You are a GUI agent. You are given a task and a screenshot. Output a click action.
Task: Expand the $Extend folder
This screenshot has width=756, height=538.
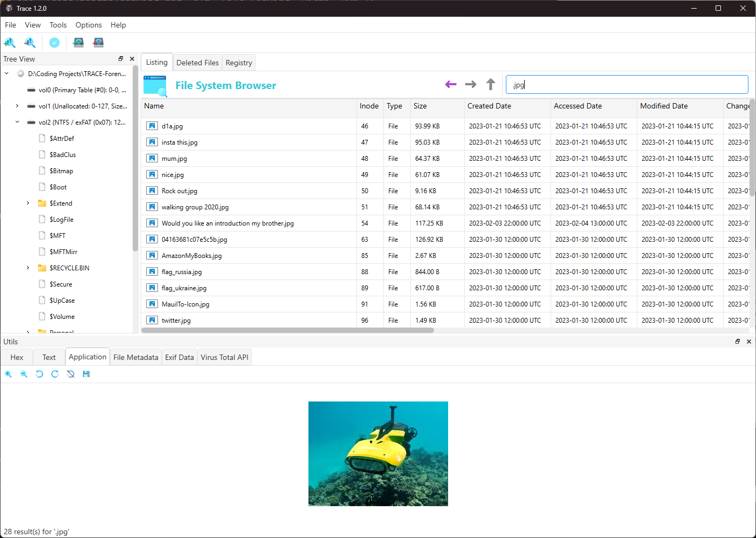pyautogui.click(x=28, y=203)
